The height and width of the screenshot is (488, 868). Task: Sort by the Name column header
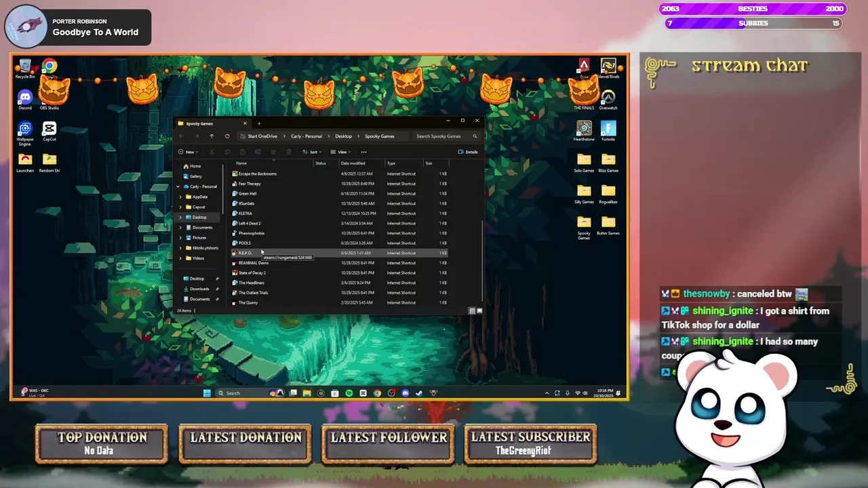tap(274, 163)
